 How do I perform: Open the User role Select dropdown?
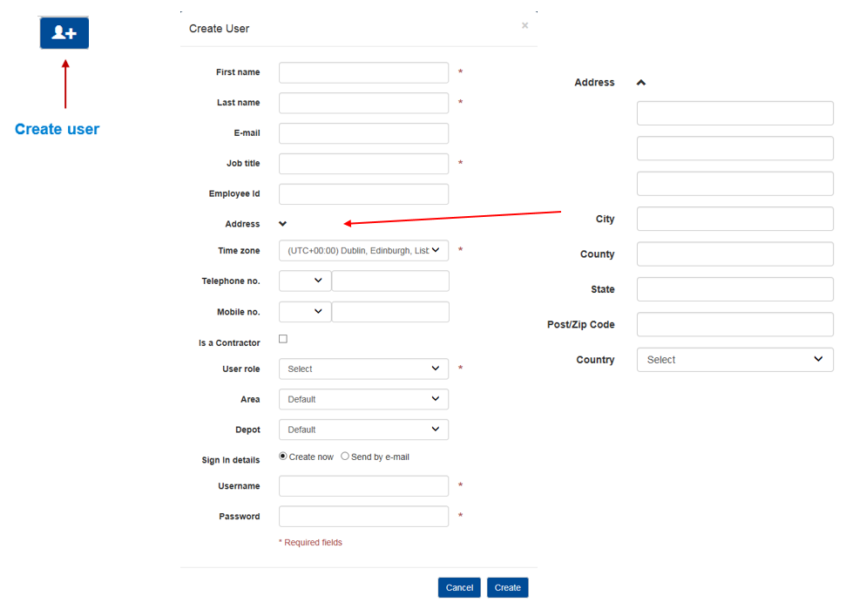tap(363, 369)
